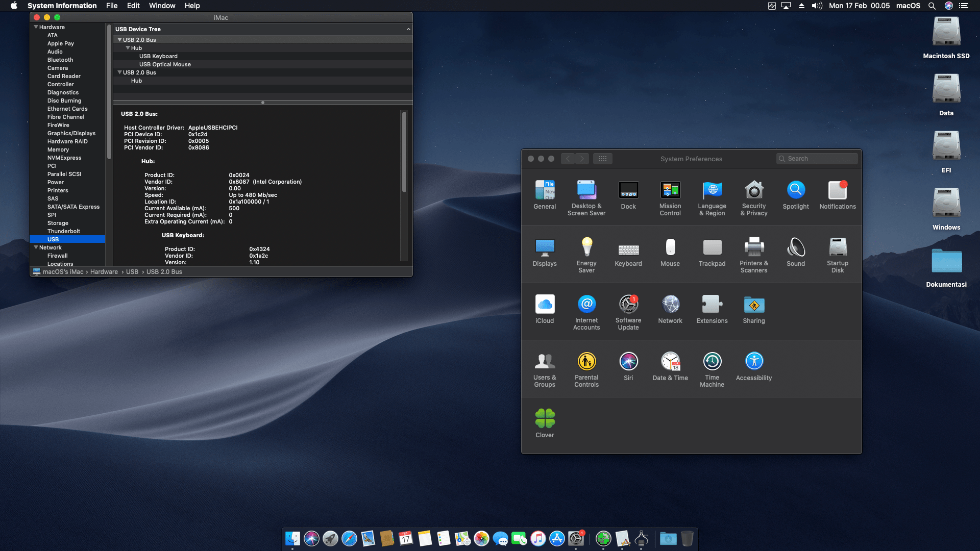Open Energy Saver preferences
Image resolution: width=980 pixels, height=551 pixels.
click(x=586, y=255)
